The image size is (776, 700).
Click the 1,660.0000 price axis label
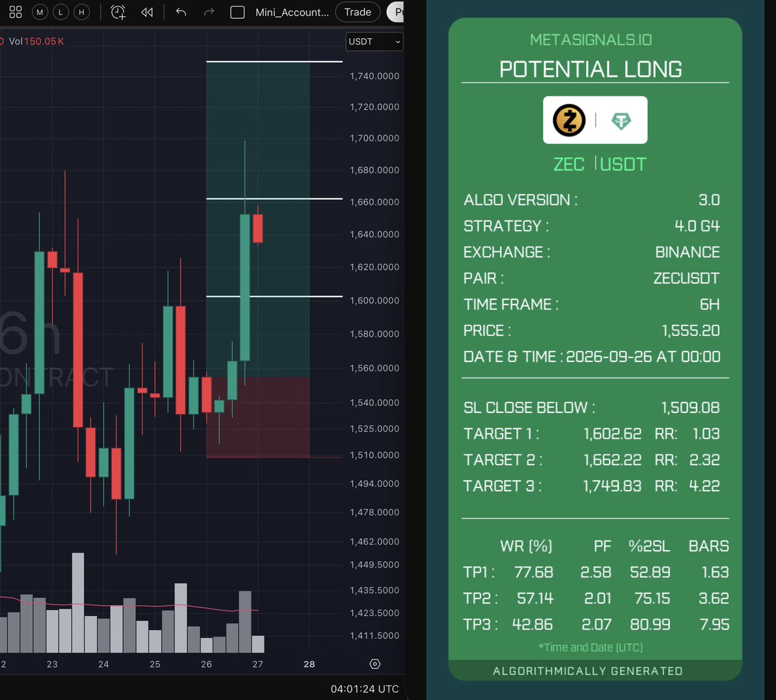pyautogui.click(x=374, y=202)
